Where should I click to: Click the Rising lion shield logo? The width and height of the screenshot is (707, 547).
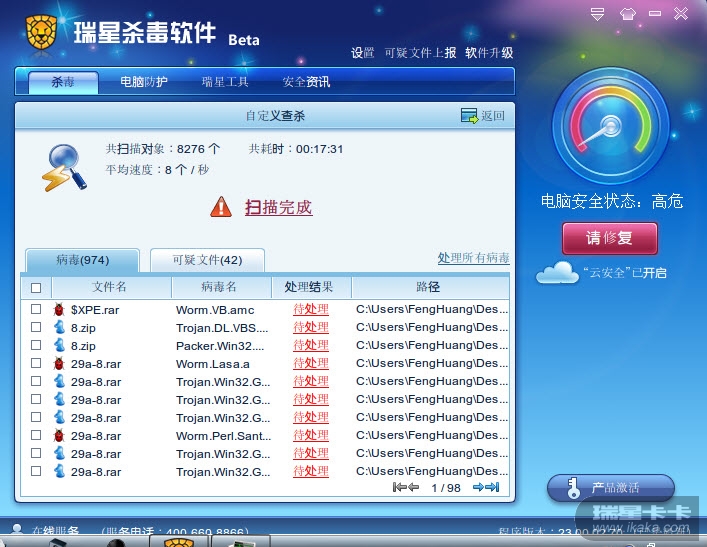pos(41,32)
